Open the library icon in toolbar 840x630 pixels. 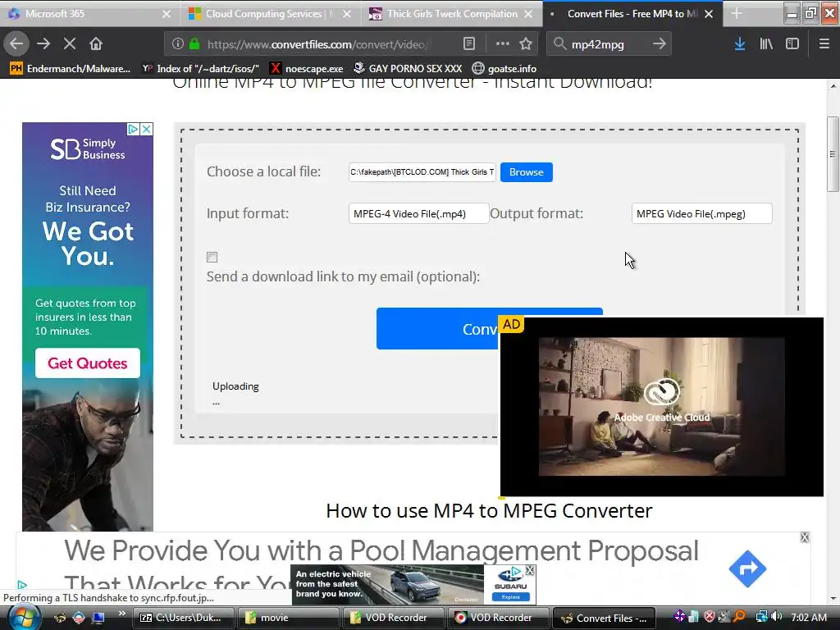pos(766,44)
